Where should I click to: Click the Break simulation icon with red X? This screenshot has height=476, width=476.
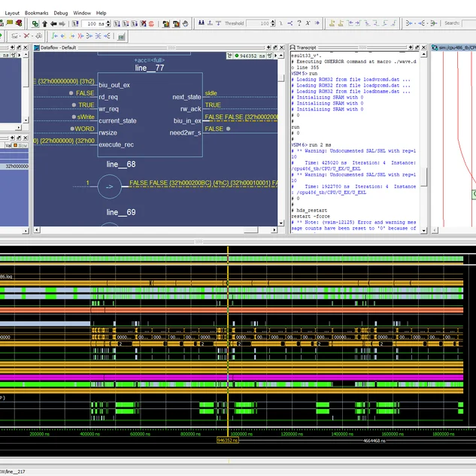[x=143, y=23]
